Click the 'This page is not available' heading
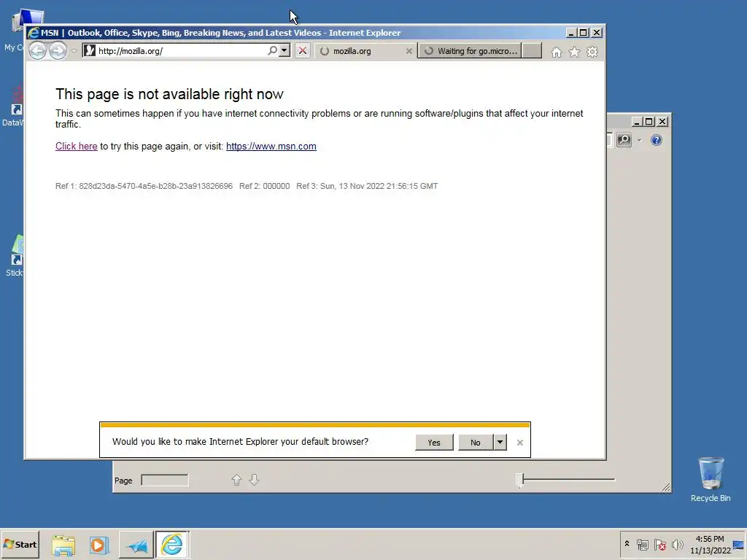Screen dimensions: 747x560 tap(169, 94)
